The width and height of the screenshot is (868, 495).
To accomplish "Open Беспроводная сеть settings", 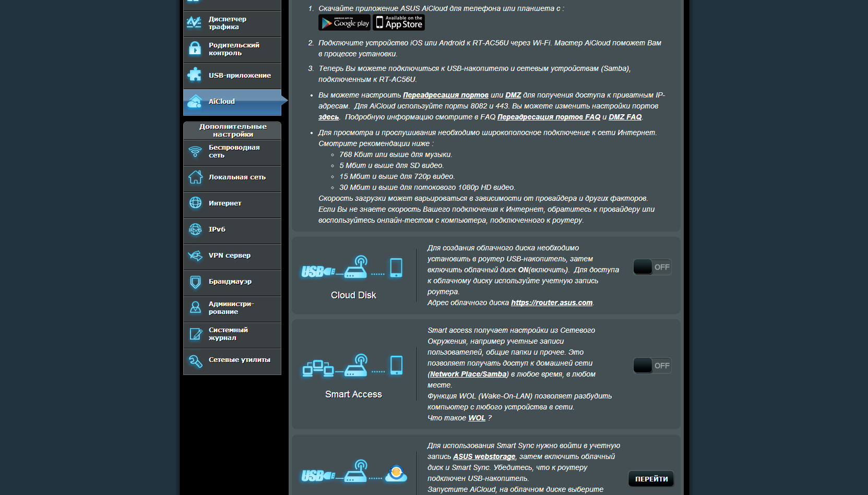I will coord(232,152).
